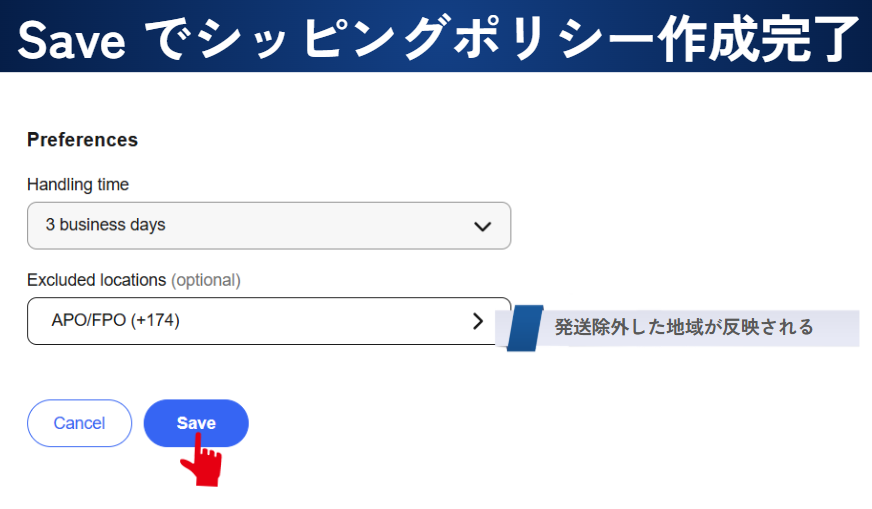Viewport: 872px width, 509px height.
Task: Click the Excluded locations field label
Action: (96, 280)
